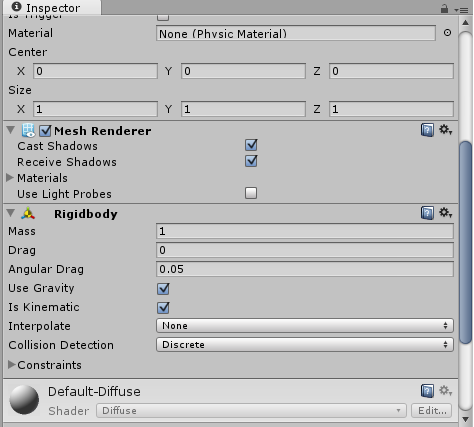Open Mesh Renderer help reference icon
This screenshot has height=427, width=474.
pos(427,130)
